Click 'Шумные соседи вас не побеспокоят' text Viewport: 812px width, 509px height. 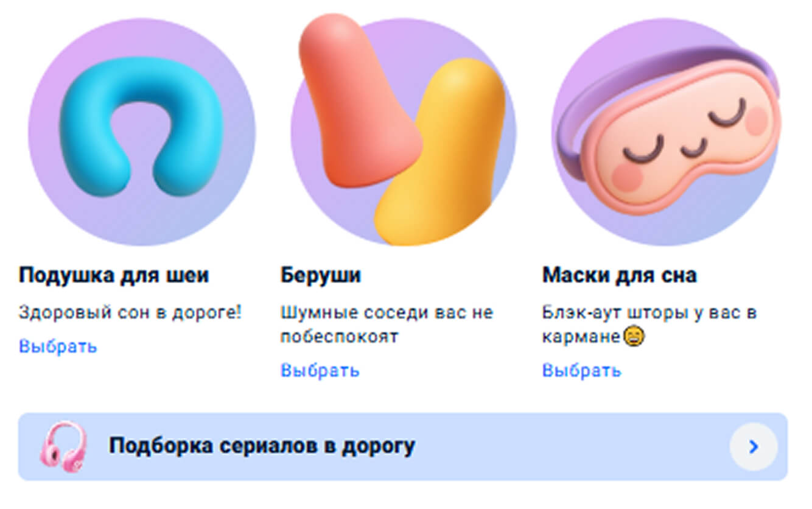coord(387,325)
